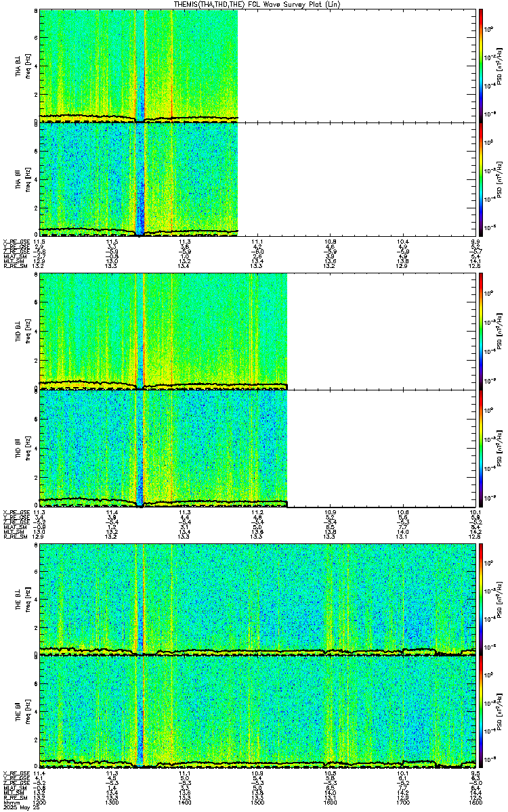This screenshot has width=508, height=812.
Task: Click the THEMIS FGL Wave Survey Plot title
Action: pyautogui.click(x=257, y=4)
